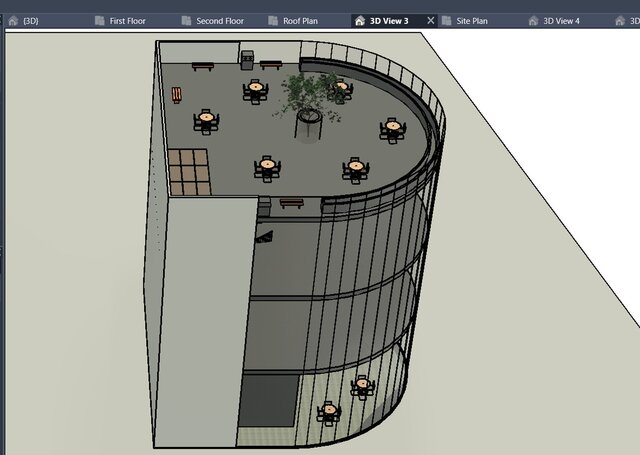
Task: Click the sheet icon on Roof Plan tab
Action: [273, 21]
